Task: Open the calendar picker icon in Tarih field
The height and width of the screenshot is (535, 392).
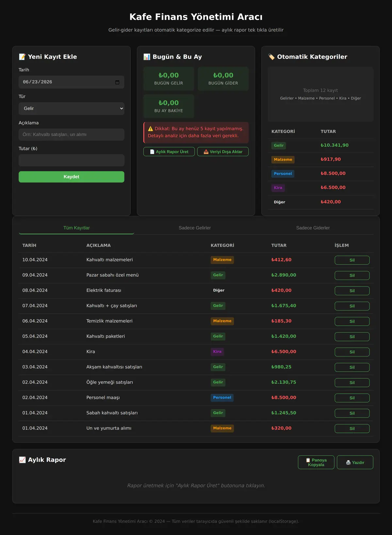Action: tap(117, 82)
